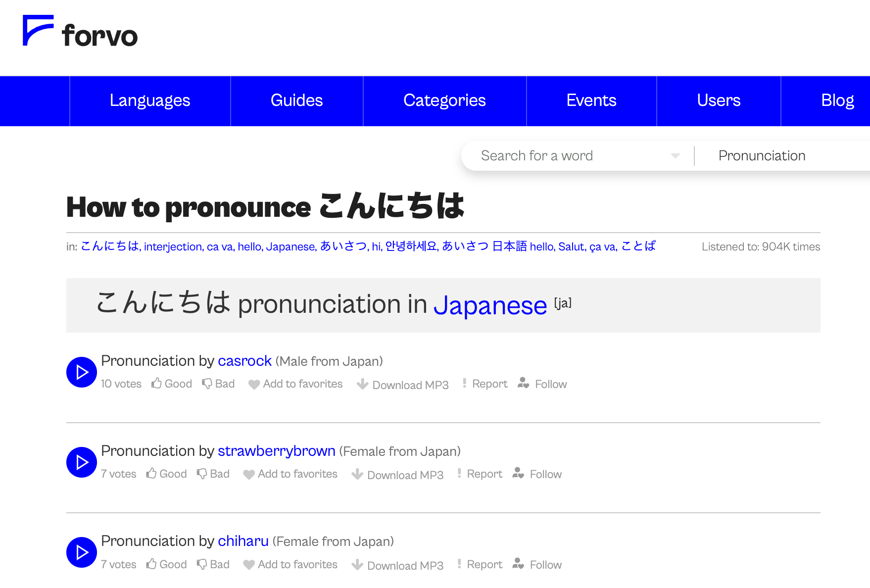Screen dimensions: 870x588
Task: Play chiharu's pronunciation audio
Action: (82, 552)
